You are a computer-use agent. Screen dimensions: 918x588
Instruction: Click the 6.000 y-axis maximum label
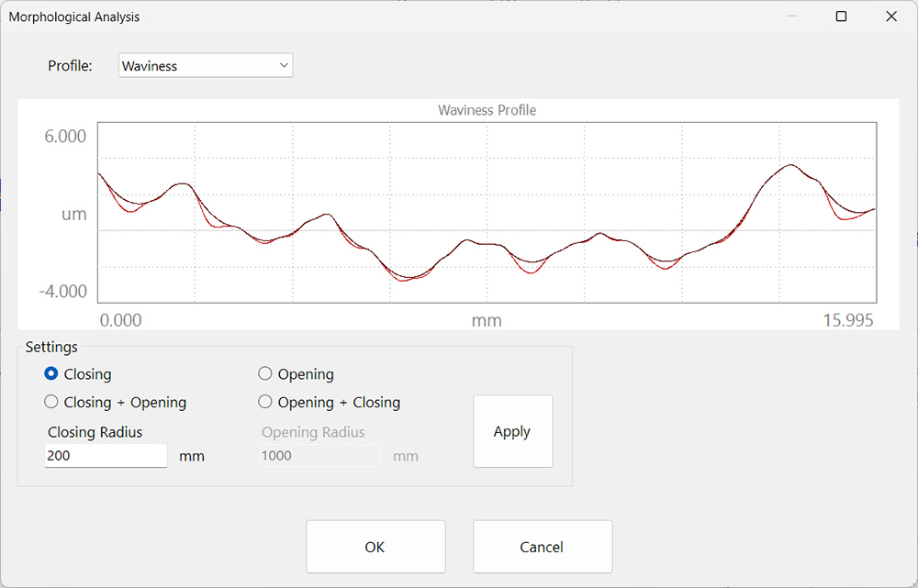pos(65,137)
